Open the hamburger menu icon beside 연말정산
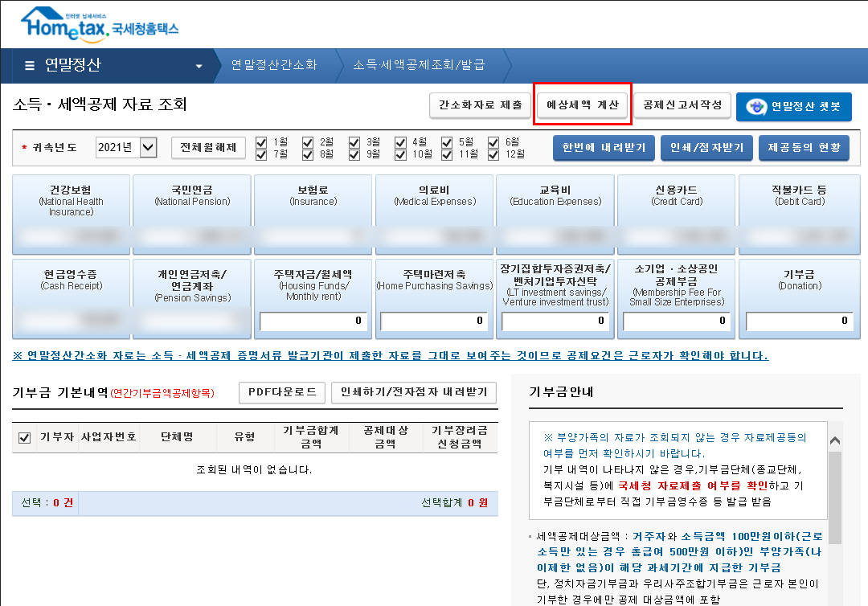The width and height of the screenshot is (868, 606). pyautogui.click(x=30, y=65)
